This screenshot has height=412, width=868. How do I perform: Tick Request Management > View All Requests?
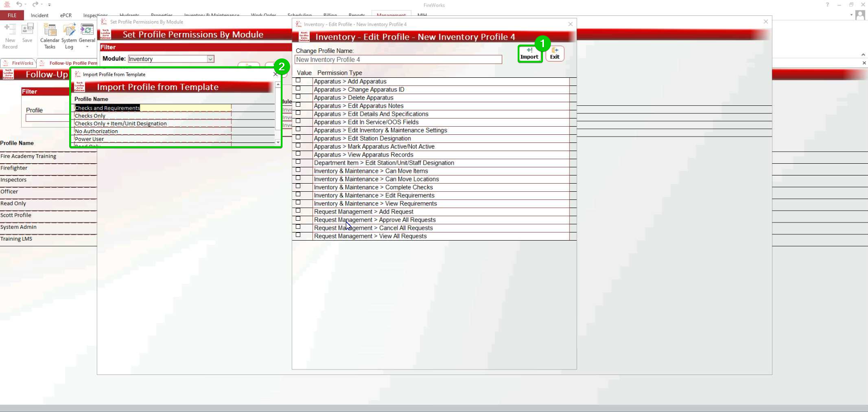tap(298, 236)
